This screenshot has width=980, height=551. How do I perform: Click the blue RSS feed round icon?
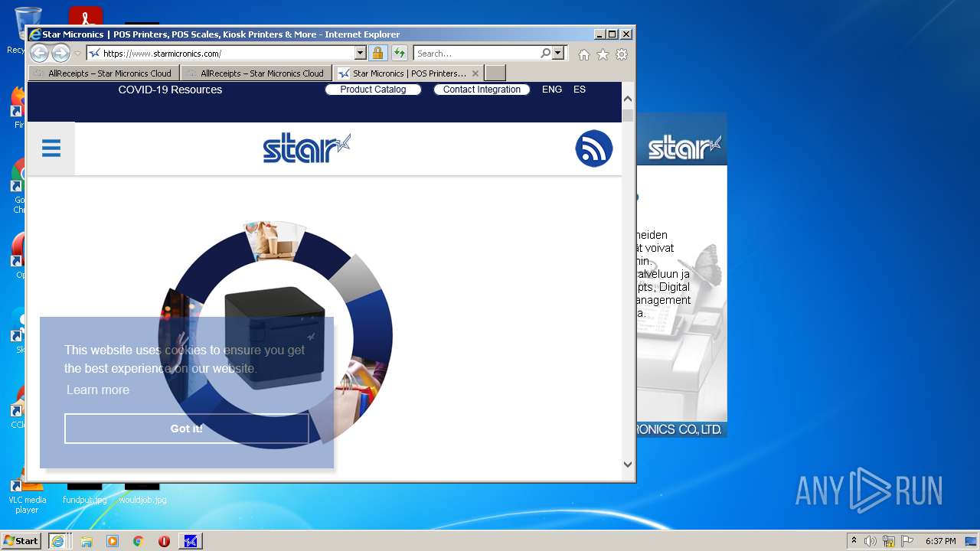click(x=594, y=148)
